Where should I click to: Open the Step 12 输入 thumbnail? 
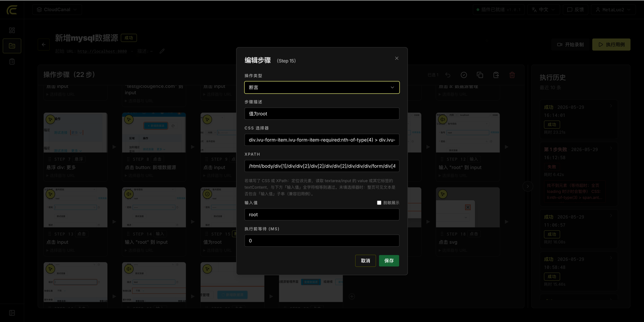pyautogui.click(x=468, y=133)
